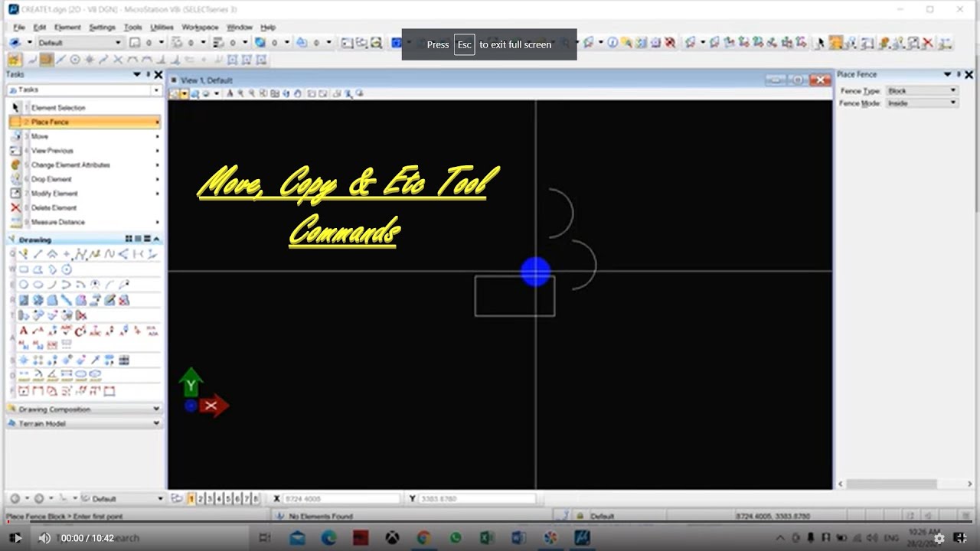Switch the Drawing group to list layout view
980x551 pixels.
138,240
